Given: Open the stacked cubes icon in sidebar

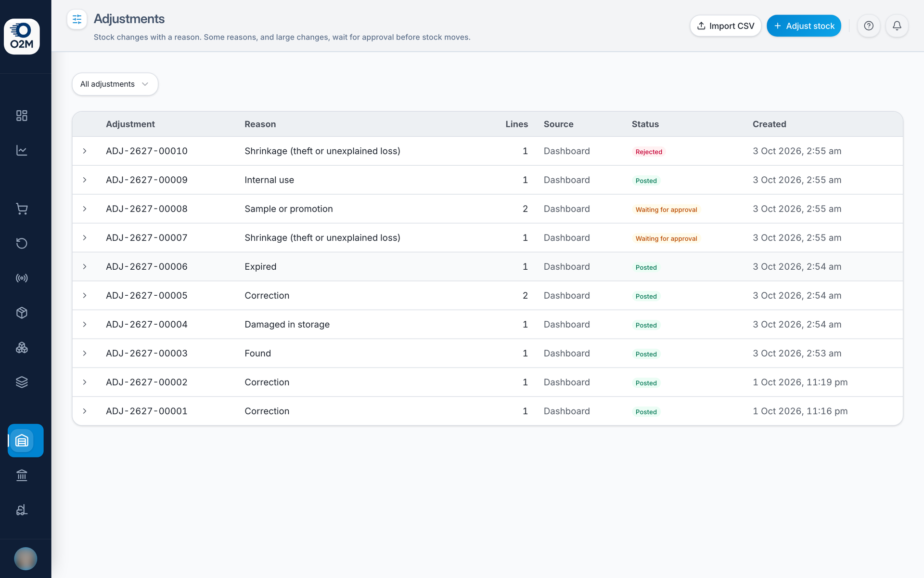Looking at the screenshot, I should point(22,347).
